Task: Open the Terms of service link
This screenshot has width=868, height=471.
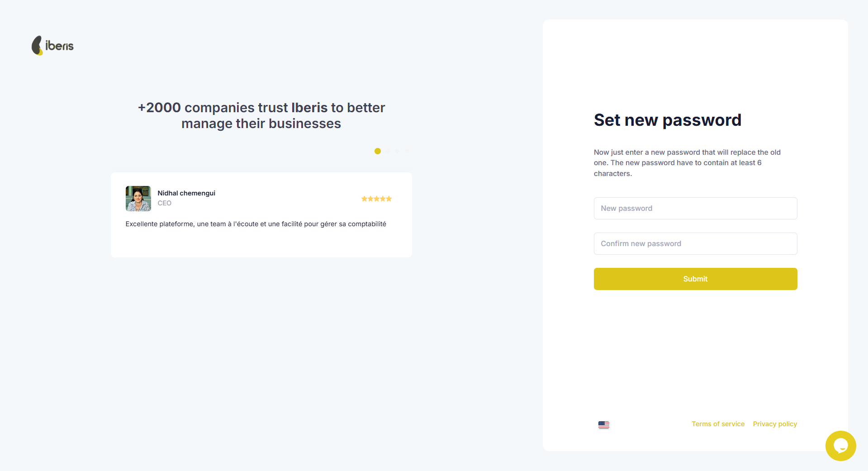Action: click(x=718, y=424)
